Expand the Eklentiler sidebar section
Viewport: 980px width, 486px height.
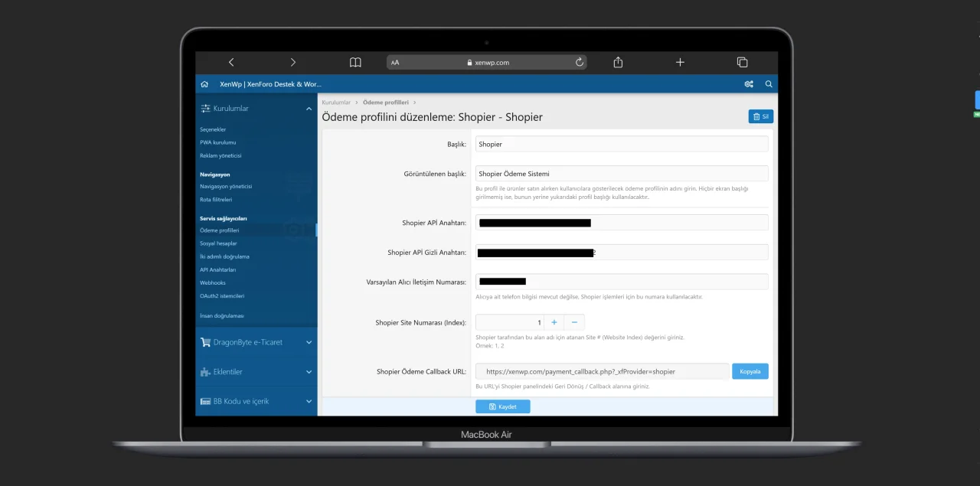[309, 372]
